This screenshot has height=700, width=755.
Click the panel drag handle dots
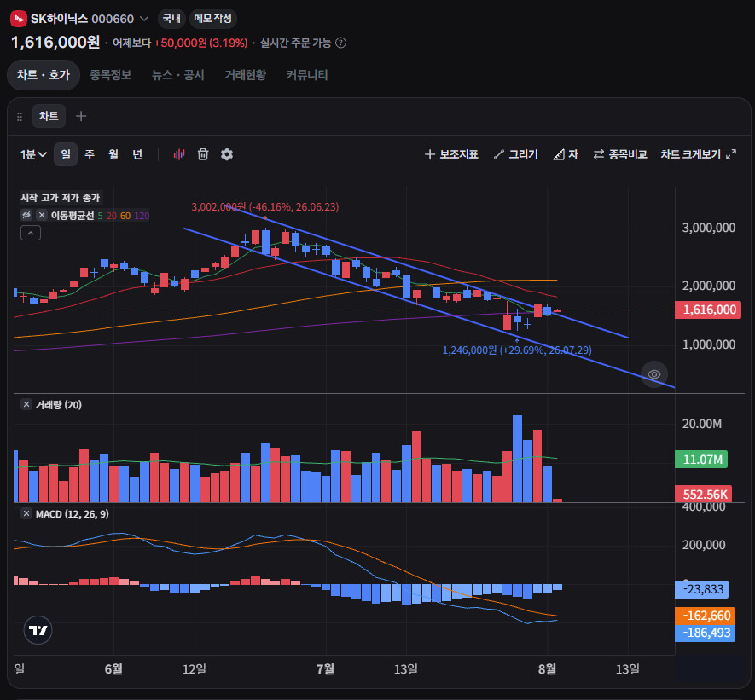click(x=20, y=117)
